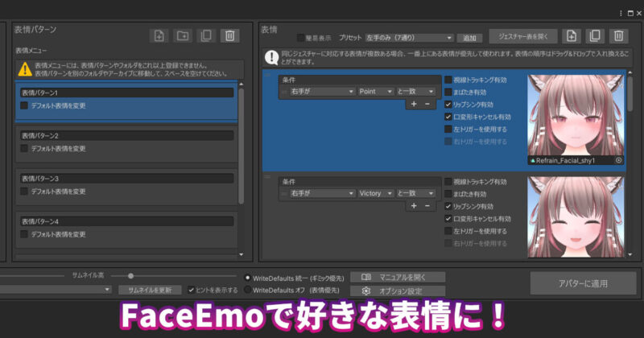
Task: Click expression list scrollbar on right
Action: (630, 93)
